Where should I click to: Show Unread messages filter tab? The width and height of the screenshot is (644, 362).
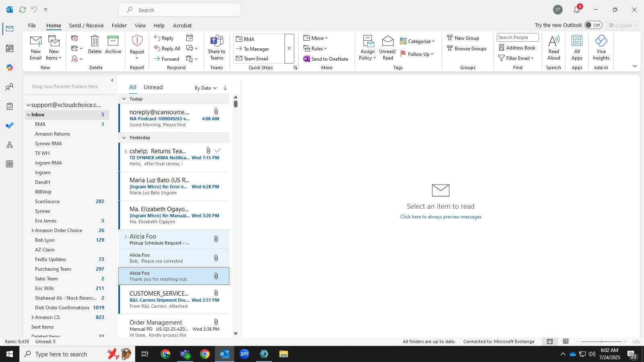[x=153, y=87]
